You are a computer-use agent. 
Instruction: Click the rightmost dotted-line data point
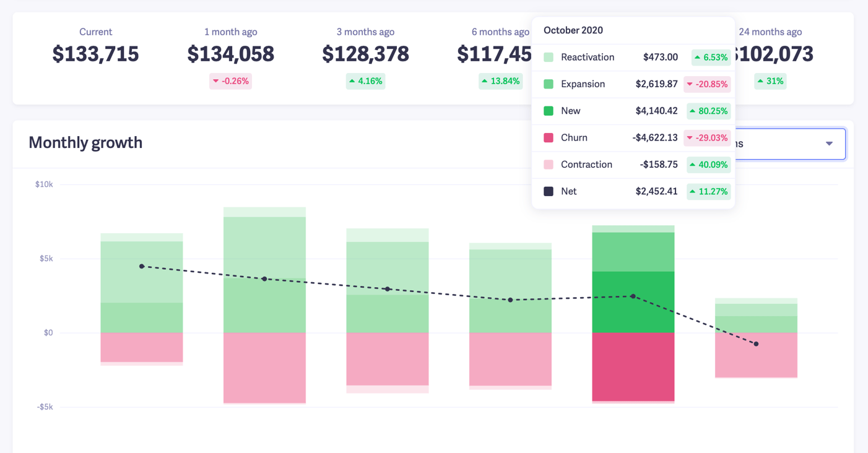[x=756, y=343]
